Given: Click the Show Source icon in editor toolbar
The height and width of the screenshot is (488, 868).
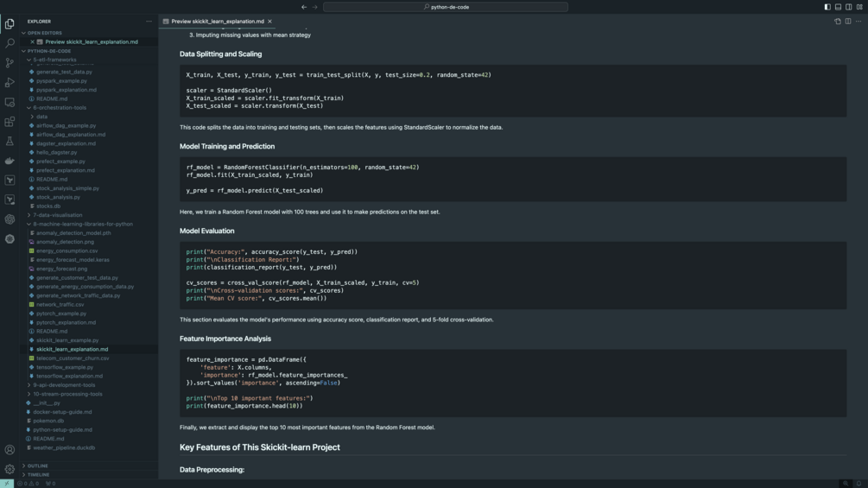Looking at the screenshot, I should coord(838,22).
